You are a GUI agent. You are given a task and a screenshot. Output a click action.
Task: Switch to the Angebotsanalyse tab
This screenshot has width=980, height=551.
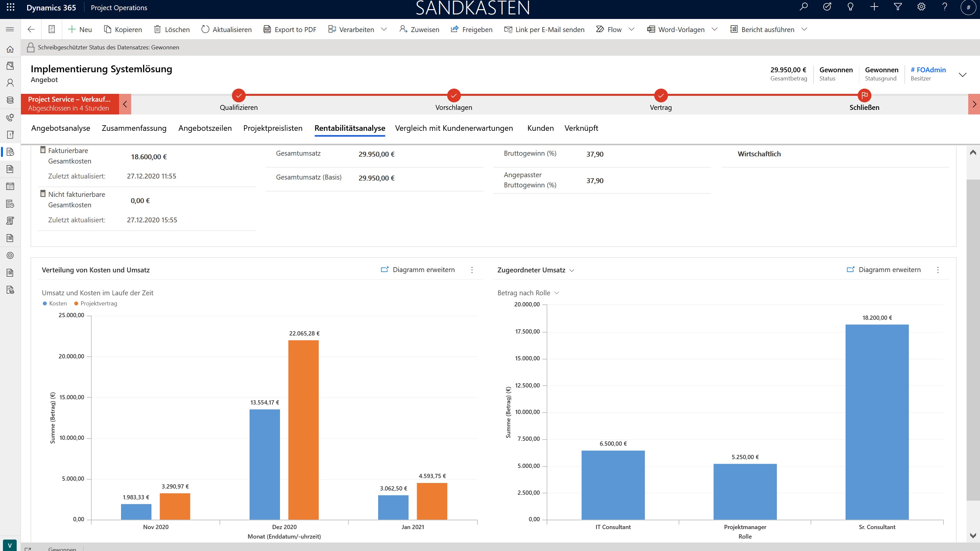tap(61, 128)
